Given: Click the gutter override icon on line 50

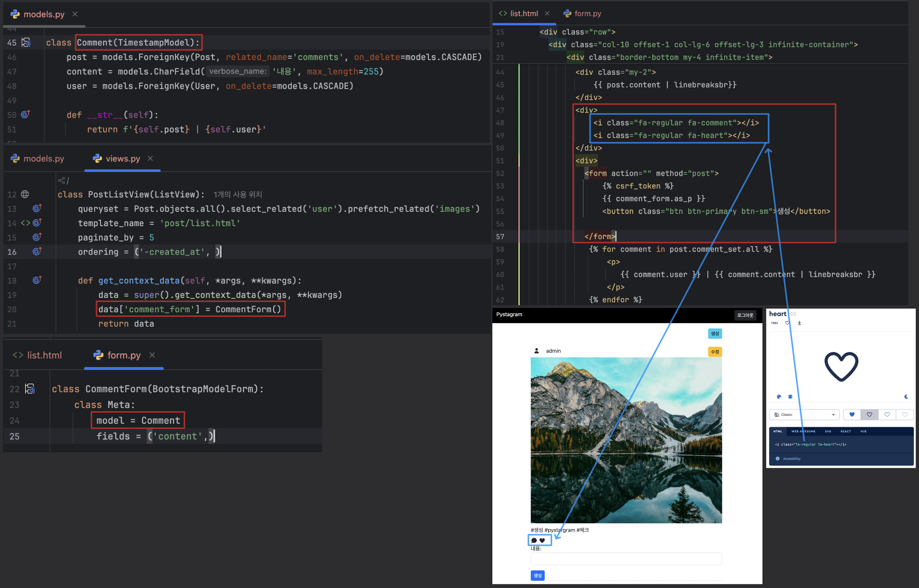Looking at the screenshot, I should tap(25, 114).
